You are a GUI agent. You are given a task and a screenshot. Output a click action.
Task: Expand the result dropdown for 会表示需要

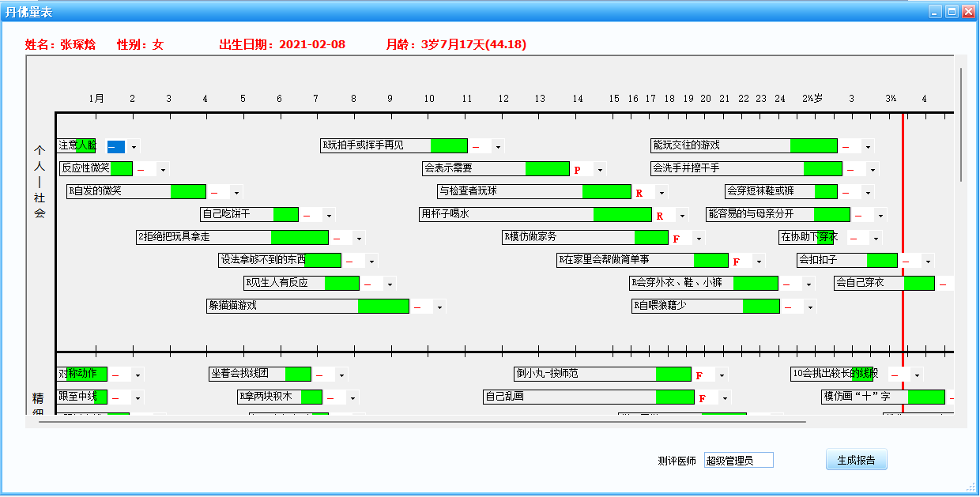(600, 170)
